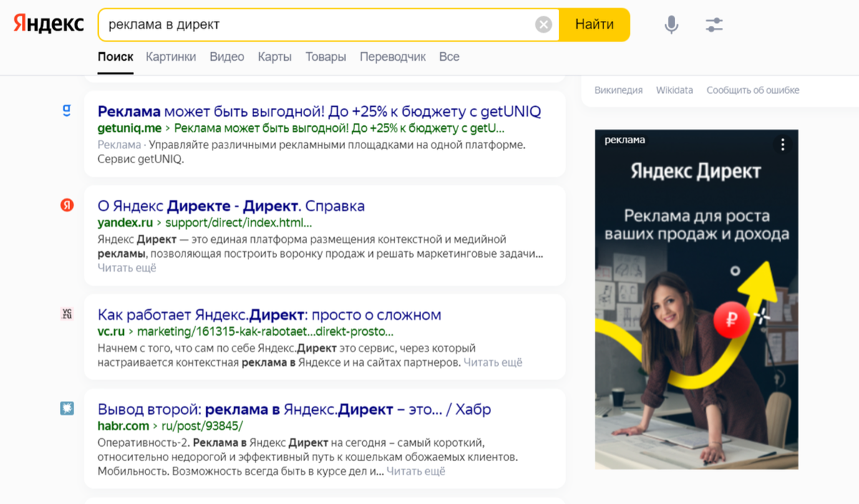Screen dimensions: 859x504
Task: Expand 'Читать ещё' under vc.ru result
Action: [x=492, y=362]
